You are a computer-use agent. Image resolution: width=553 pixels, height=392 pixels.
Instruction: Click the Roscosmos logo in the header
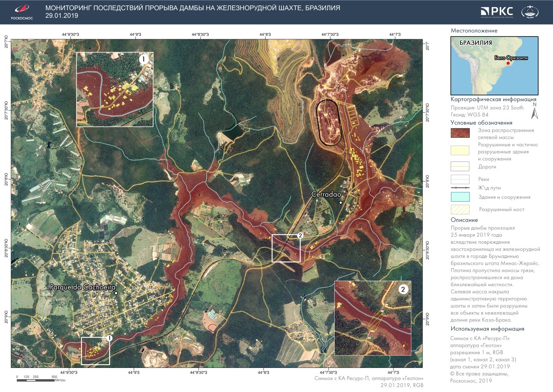point(21,12)
